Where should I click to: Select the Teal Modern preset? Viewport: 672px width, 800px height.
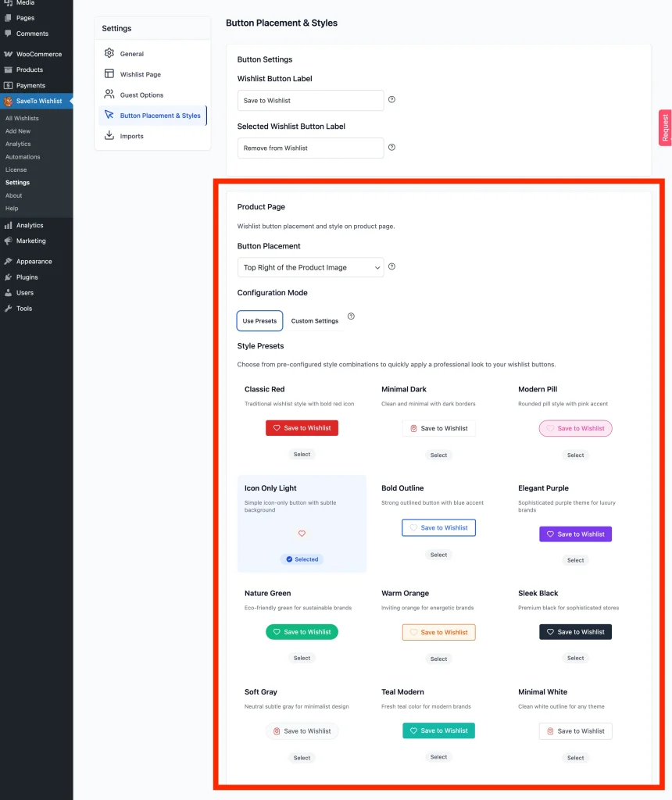(x=439, y=757)
